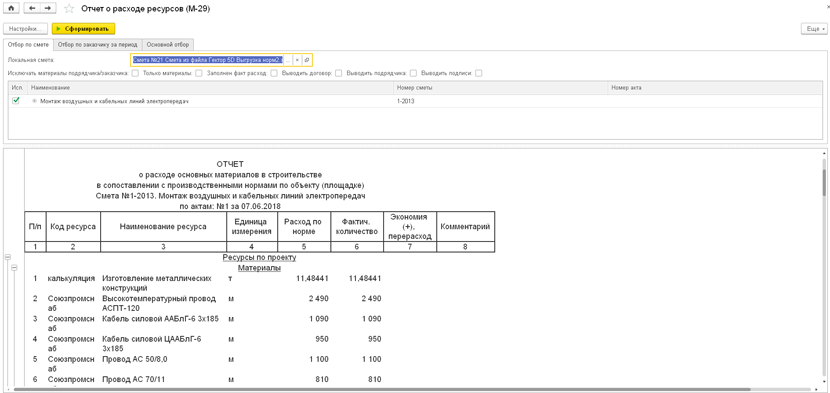The height and width of the screenshot is (393, 830).
Task: Select Высокотемпературный провод АСПТ-120 cell
Action: pyautogui.click(x=163, y=303)
